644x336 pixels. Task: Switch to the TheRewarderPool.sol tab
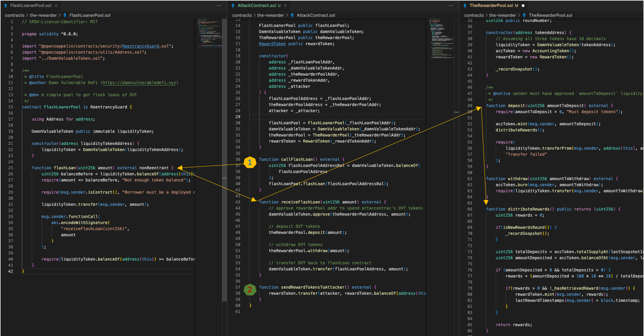point(491,5)
